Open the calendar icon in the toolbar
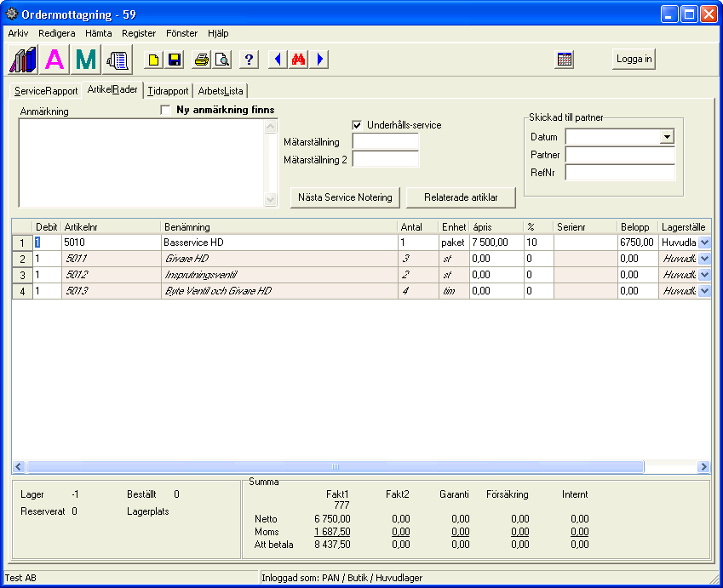This screenshot has height=588, width=723. [x=565, y=60]
